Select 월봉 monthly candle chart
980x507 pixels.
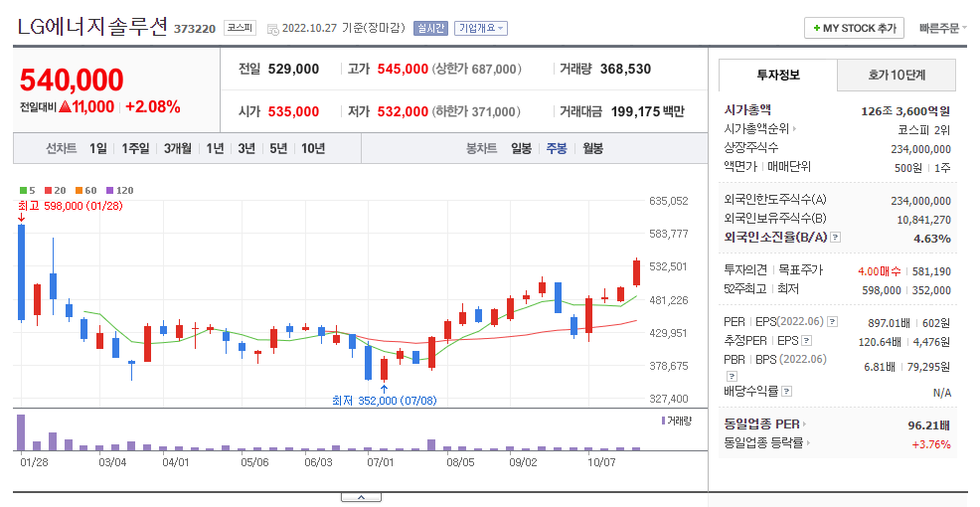(x=593, y=148)
